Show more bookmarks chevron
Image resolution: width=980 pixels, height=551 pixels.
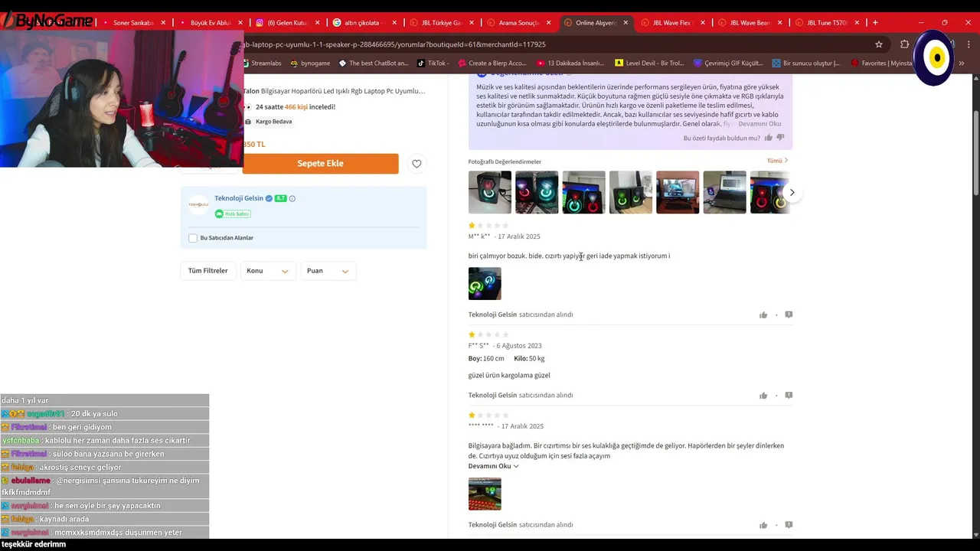click(x=961, y=63)
